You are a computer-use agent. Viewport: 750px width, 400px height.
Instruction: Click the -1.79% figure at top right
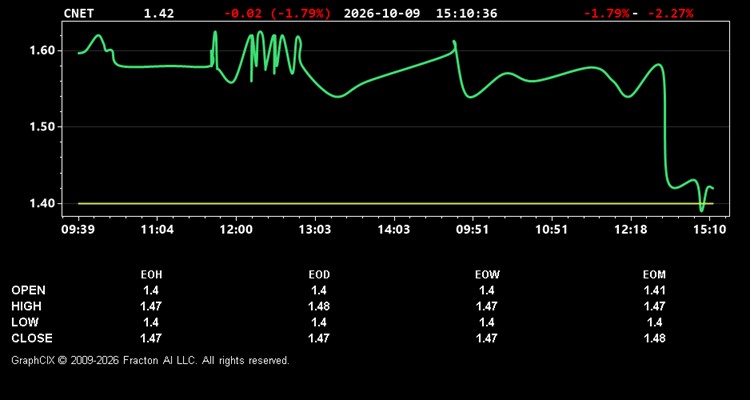[607, 13]
